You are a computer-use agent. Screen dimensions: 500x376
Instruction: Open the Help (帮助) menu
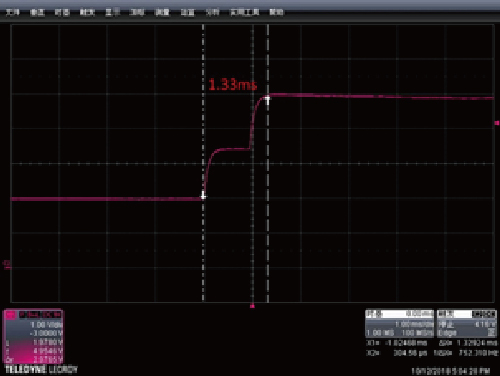[x=276, y=12]
